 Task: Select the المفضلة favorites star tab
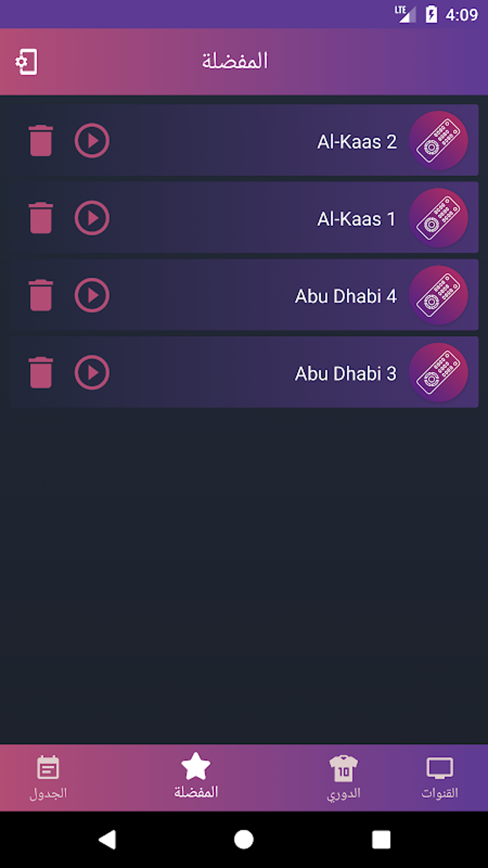pos(196,777)
